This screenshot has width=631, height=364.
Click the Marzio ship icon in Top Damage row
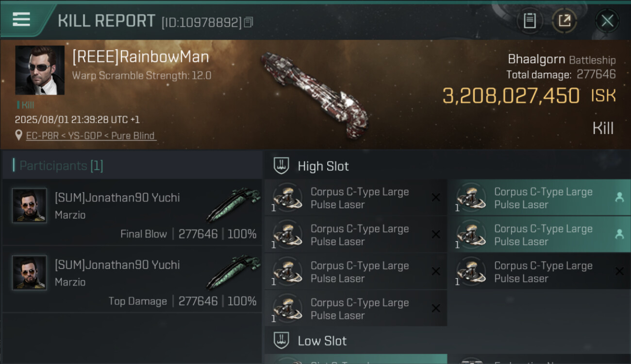(233, 272)
